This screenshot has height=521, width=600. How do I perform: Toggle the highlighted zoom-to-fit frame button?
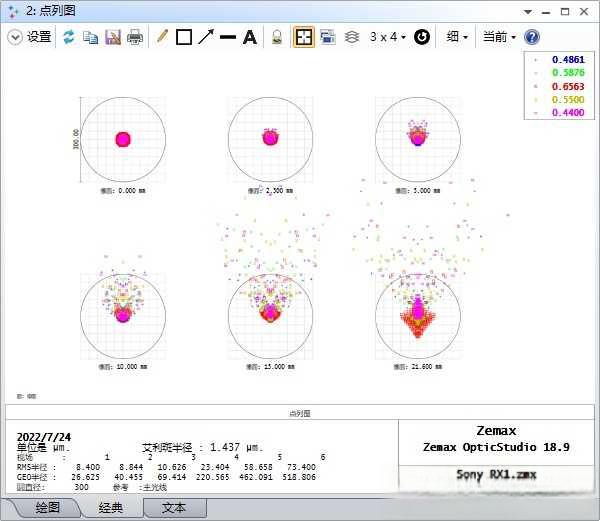[x=304, y=37]
